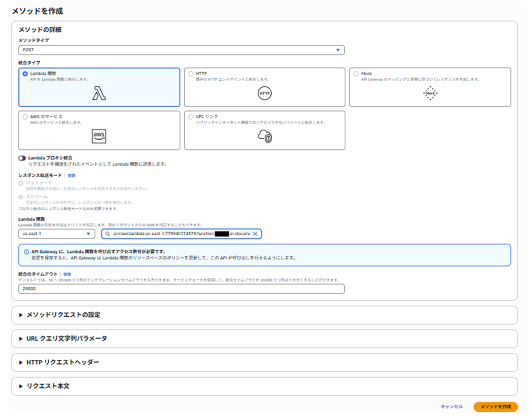Expand リクエスト本文 section
This screenshot has height=420, width=529.
click(x=264, y=386)
